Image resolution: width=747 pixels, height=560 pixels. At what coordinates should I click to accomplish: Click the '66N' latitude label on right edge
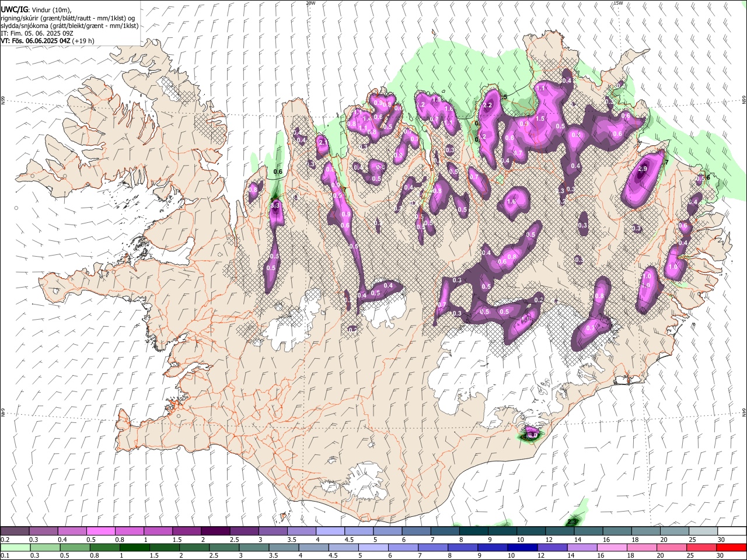[744, 100]
